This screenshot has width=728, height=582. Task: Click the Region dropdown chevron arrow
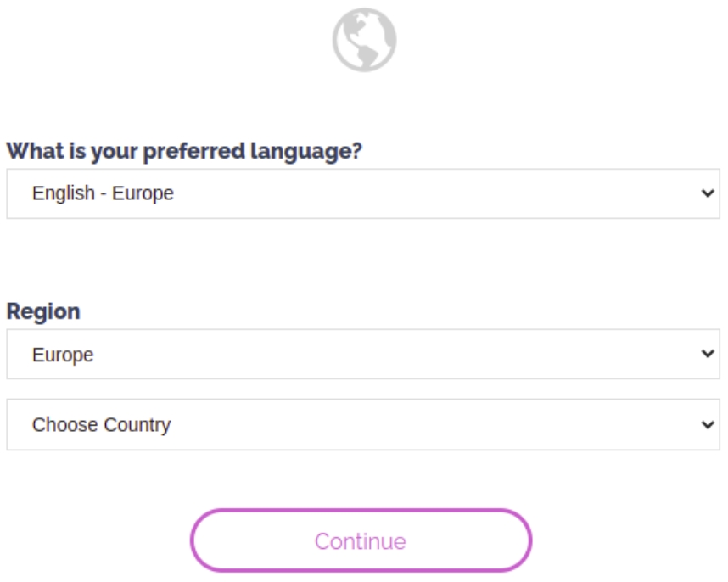(x=708, y=355)
